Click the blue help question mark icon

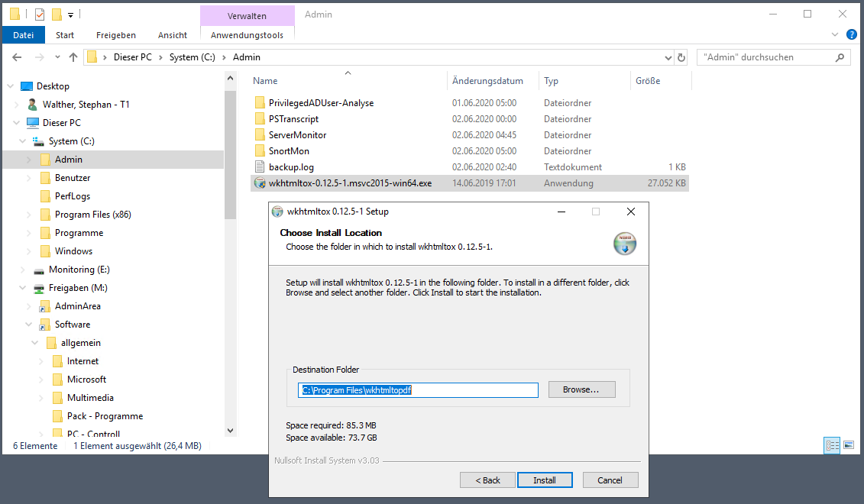coord(851,34)
